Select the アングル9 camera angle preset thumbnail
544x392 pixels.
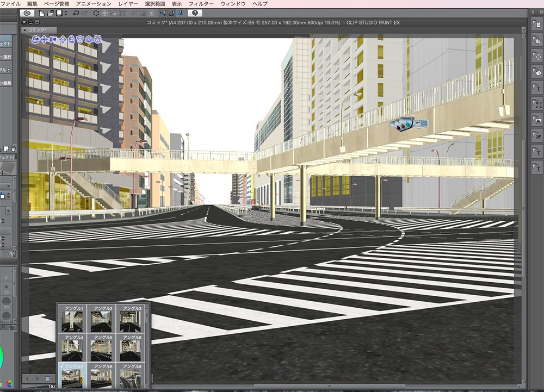click(x=131, y=378)
